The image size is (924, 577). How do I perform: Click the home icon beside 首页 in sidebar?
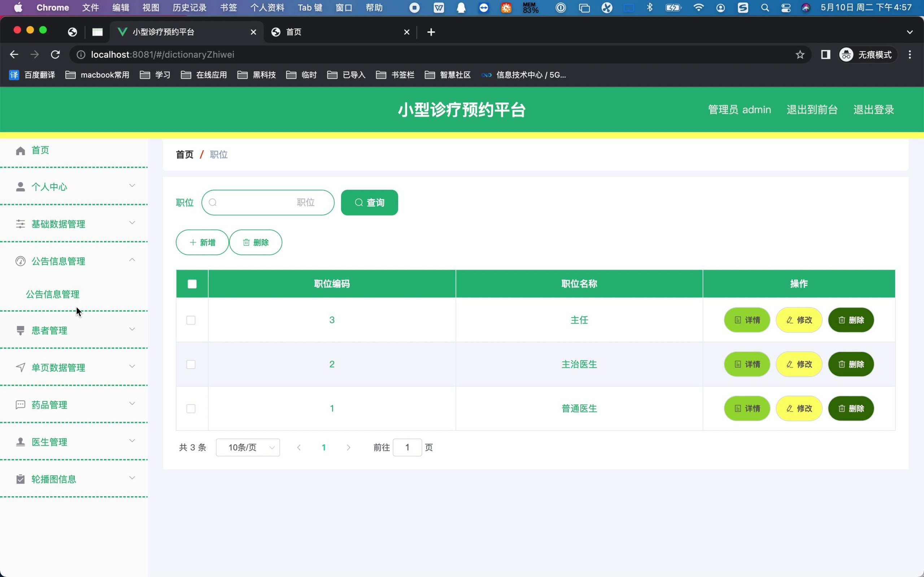[x=21, y=151]
